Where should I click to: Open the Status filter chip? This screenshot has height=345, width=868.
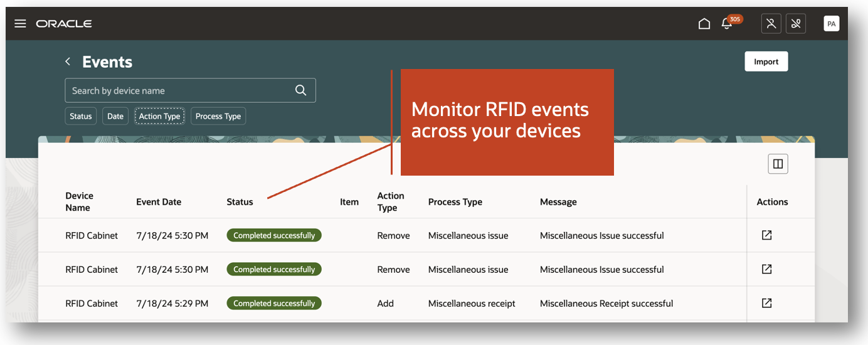point(81,116)
